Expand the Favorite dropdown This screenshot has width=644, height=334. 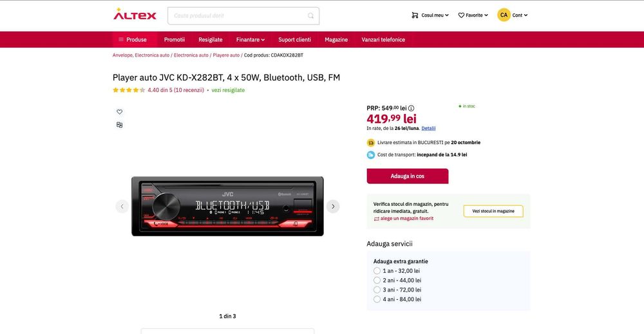point(473,15)
